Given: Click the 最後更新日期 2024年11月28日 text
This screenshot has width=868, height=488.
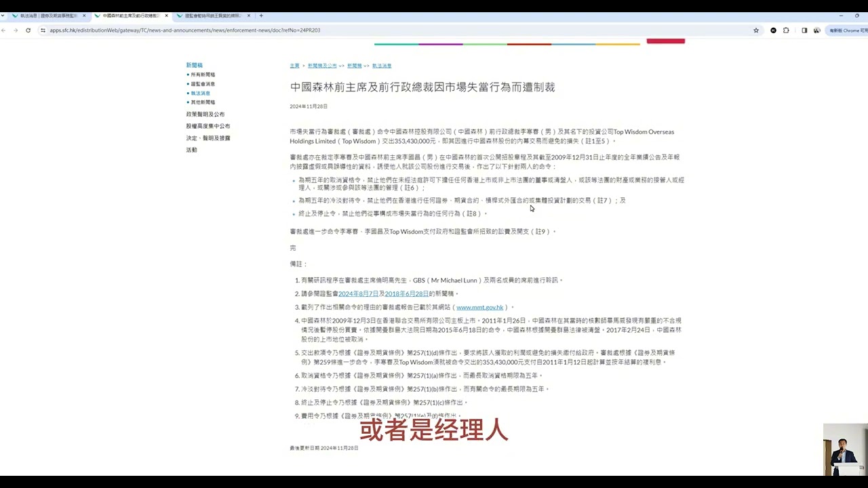Looking at the screenshot, I should pyautogui.click(x=324, y=448).
